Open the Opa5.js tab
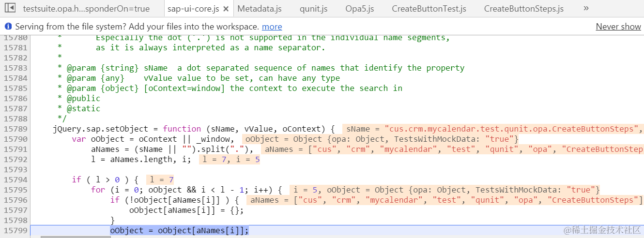 click(359, 9)
